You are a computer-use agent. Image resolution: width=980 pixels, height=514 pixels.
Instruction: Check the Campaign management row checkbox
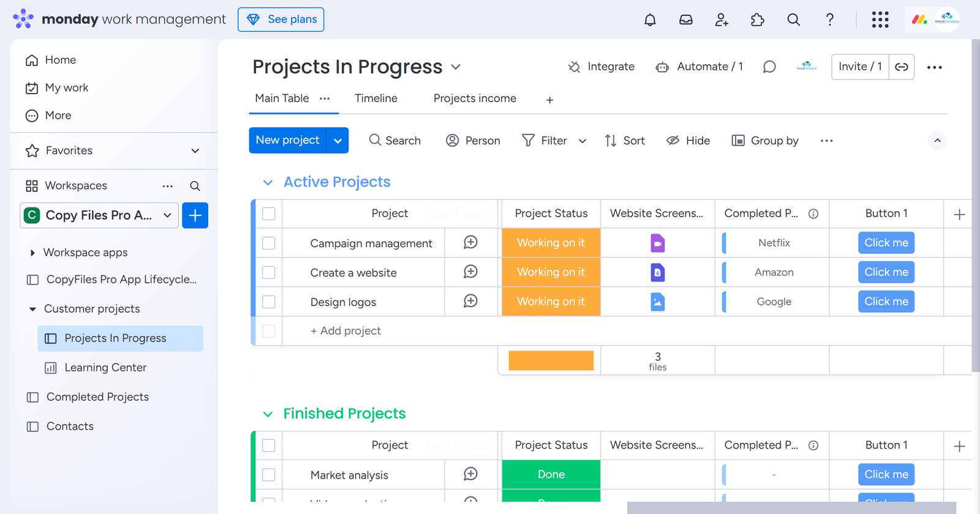click(269, 243)
